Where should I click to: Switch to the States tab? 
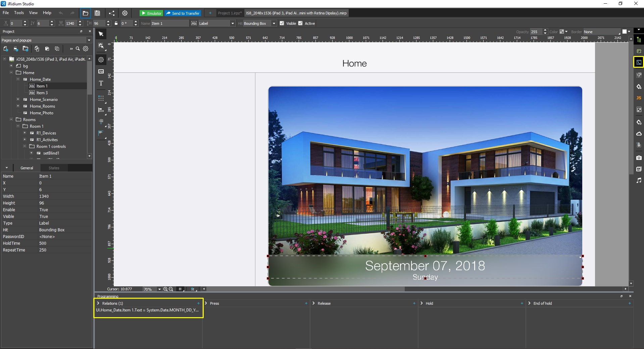pyautogui.click(x=54, y=168)
